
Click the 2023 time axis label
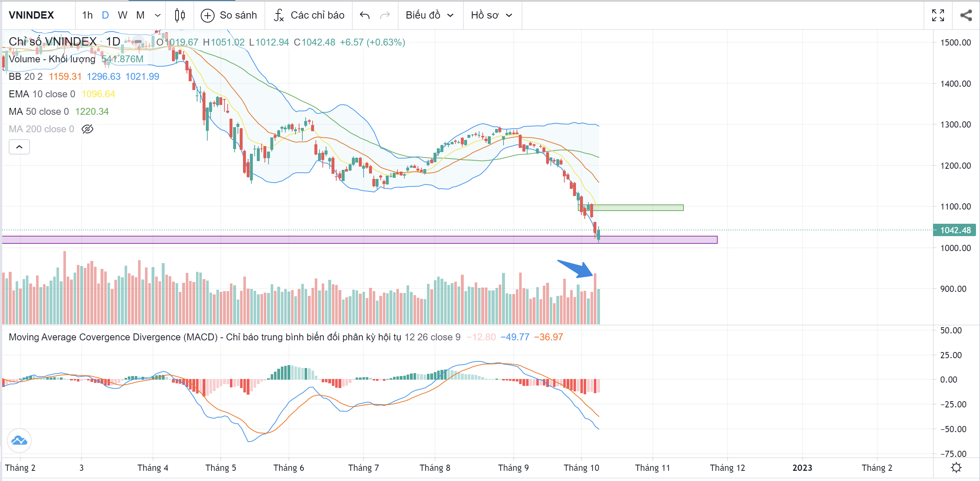tap(802, 468)
